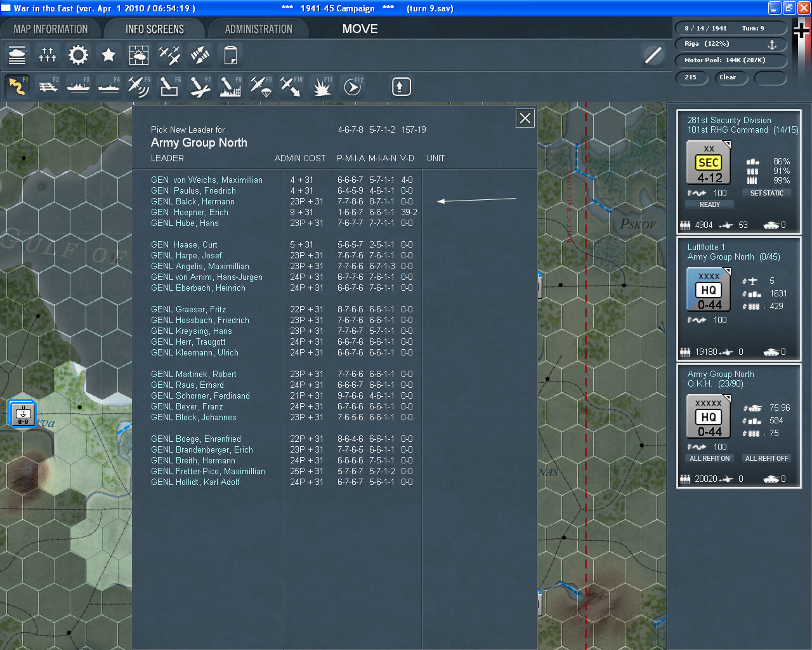This screenshot has width=812, height=650.
Task: Toggle SET STATIC for the Security Division
Action: pyautogui.click(x=766, y=193)
